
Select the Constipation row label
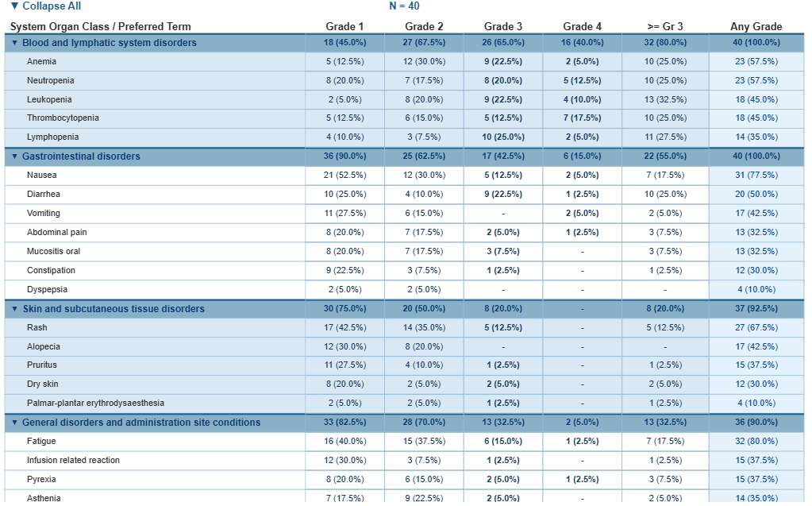(x=51, y=271)
